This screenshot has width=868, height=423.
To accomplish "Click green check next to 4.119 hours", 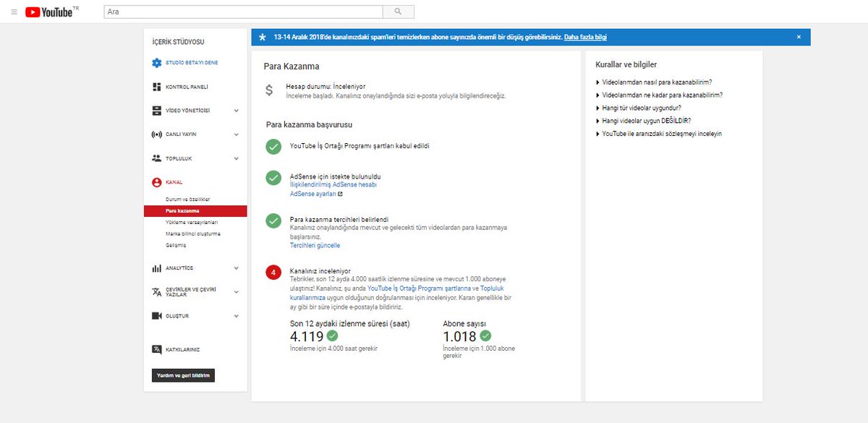I will click(x=332, y=336).
